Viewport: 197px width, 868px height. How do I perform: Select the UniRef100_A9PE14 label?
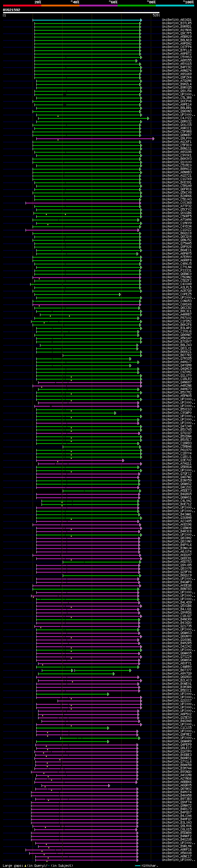[177, 105]
